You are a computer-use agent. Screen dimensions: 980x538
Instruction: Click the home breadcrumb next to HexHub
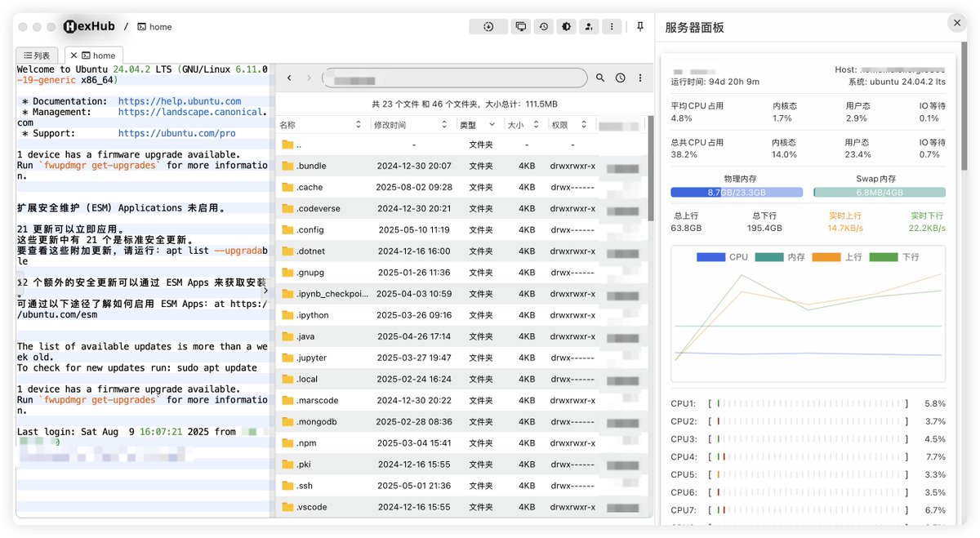point(154,26)
